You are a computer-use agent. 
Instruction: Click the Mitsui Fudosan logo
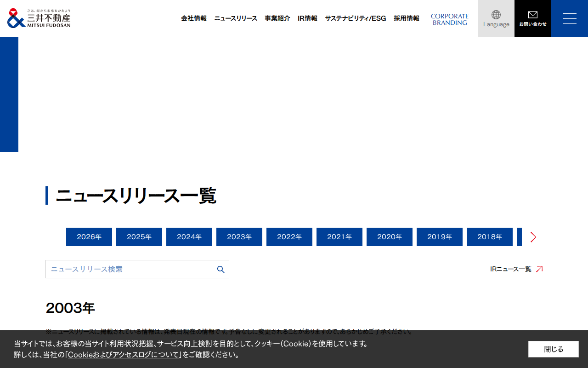[39, 18]
